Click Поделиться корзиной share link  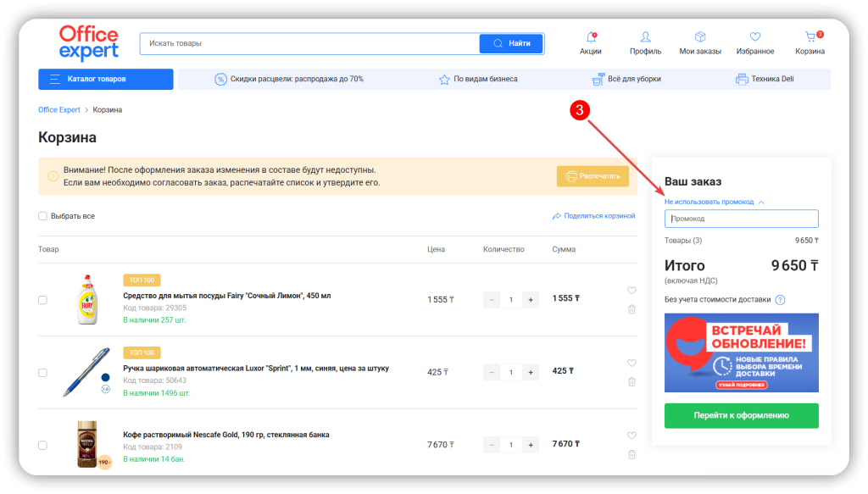[x=593, y=216]
